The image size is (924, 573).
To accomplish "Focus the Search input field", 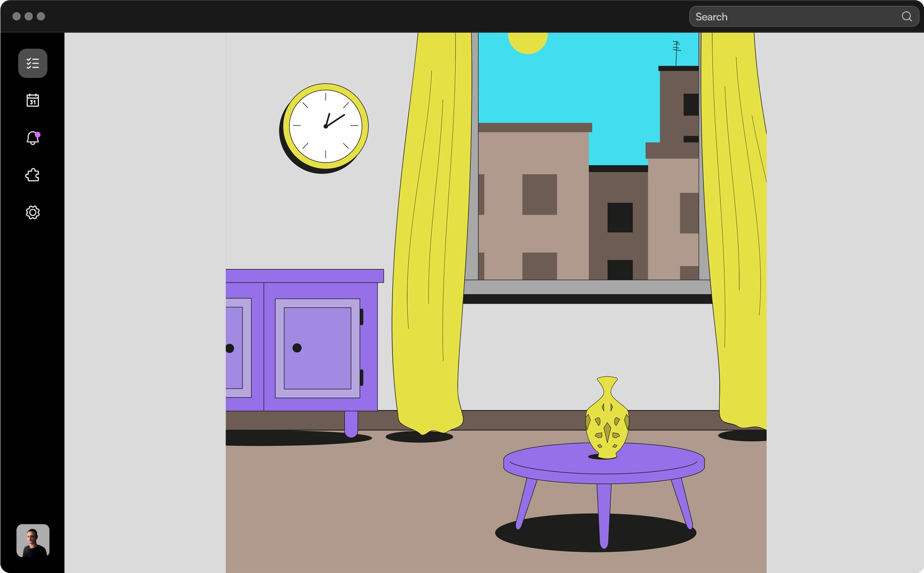I will (x=794, y=17).
